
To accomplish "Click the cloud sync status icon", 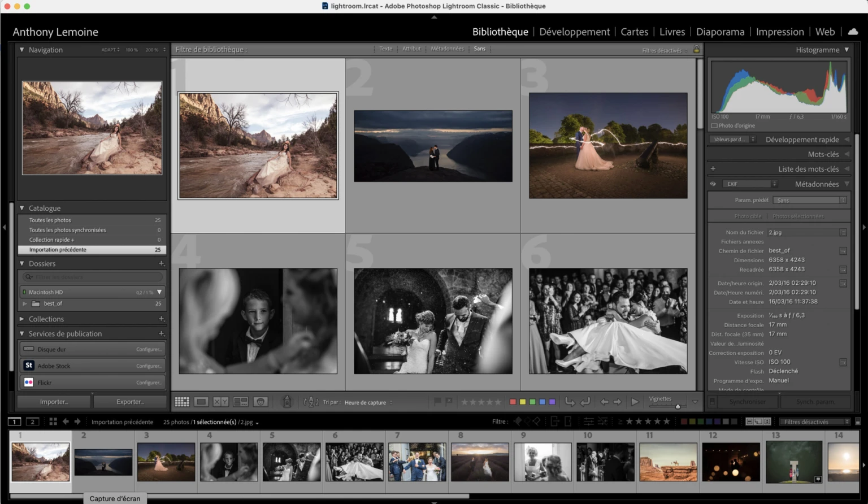I will tap(853, 32).
